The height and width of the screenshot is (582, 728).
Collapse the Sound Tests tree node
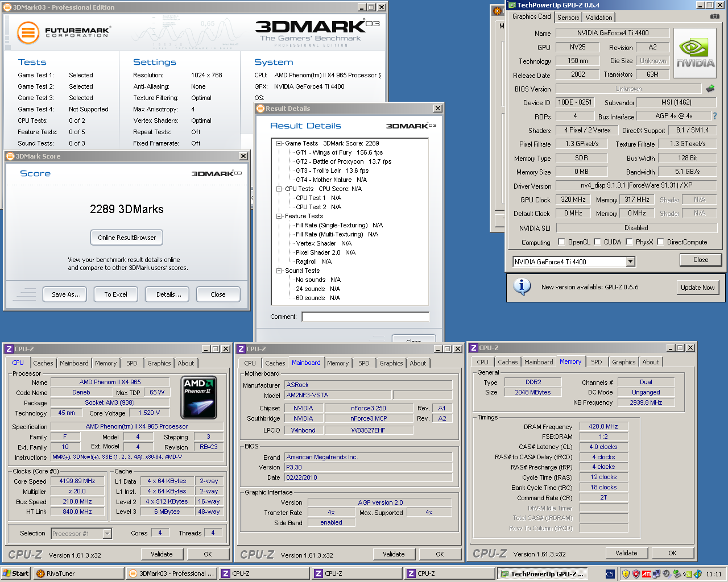click(279, 271)
